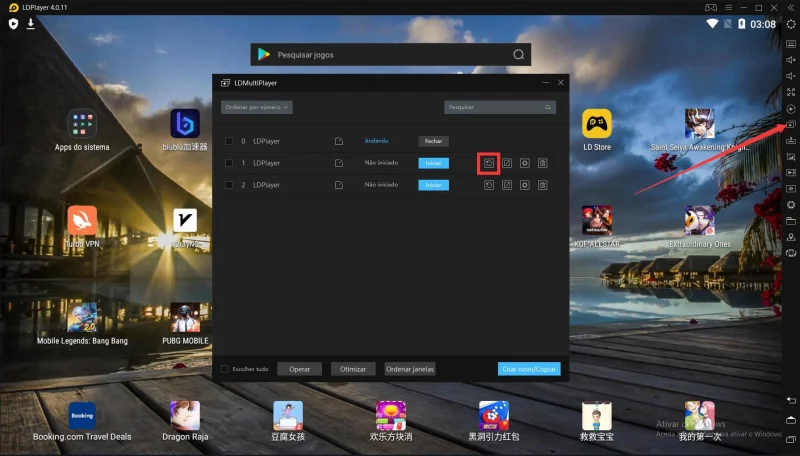Focus the Pesquisar field in LDMultiPlayer

(500, 107)
